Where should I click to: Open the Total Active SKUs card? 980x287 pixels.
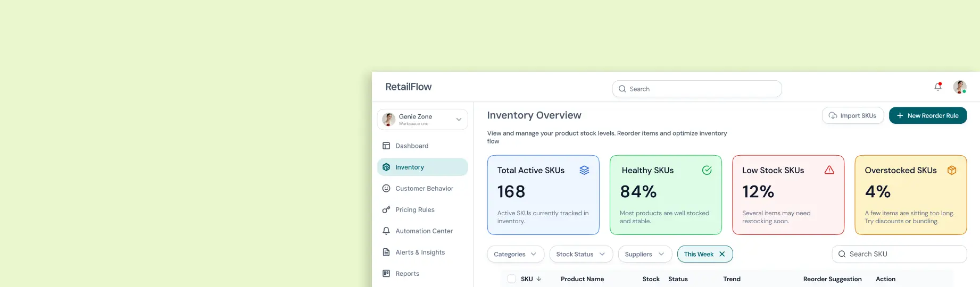(x=543, y=195)
